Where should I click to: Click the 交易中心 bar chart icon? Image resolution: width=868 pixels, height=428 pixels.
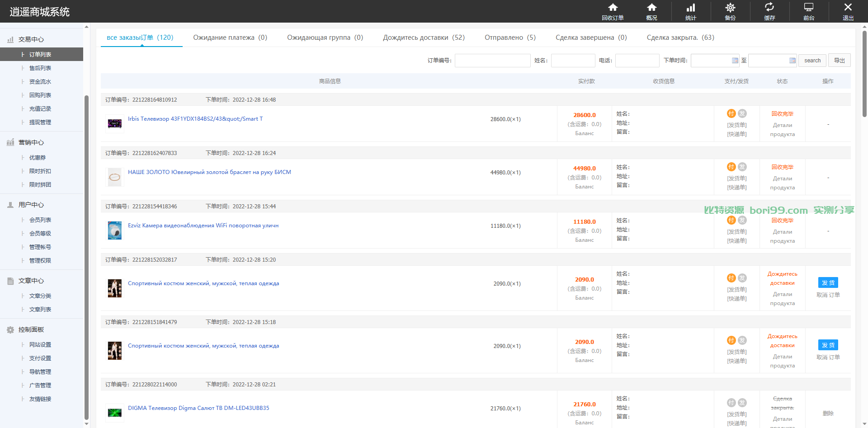click(10, 40)
